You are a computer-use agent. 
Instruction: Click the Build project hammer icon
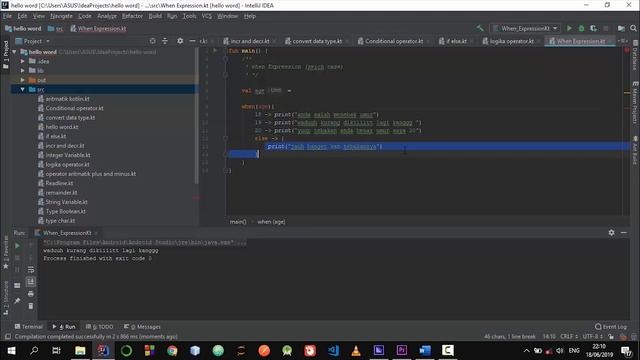point(480,28)
